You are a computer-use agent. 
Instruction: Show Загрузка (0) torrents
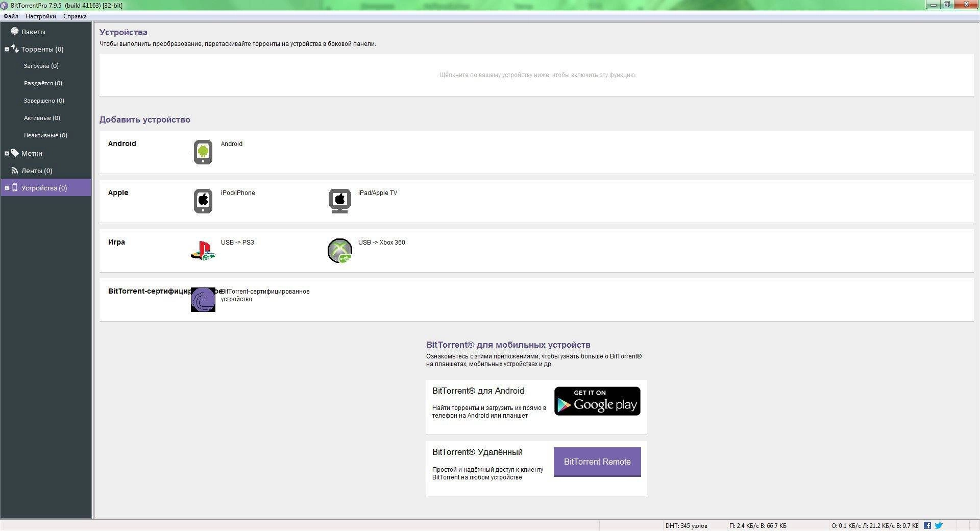click(41, 66)
